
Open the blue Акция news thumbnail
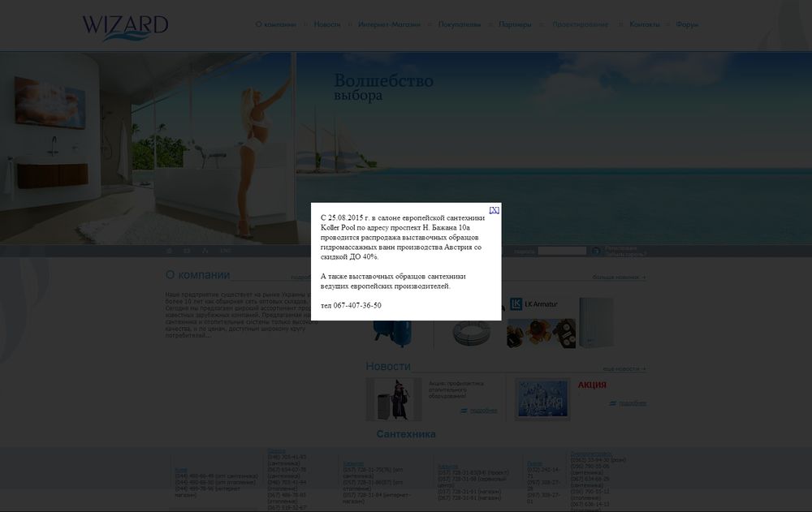[x=542, y=398]
